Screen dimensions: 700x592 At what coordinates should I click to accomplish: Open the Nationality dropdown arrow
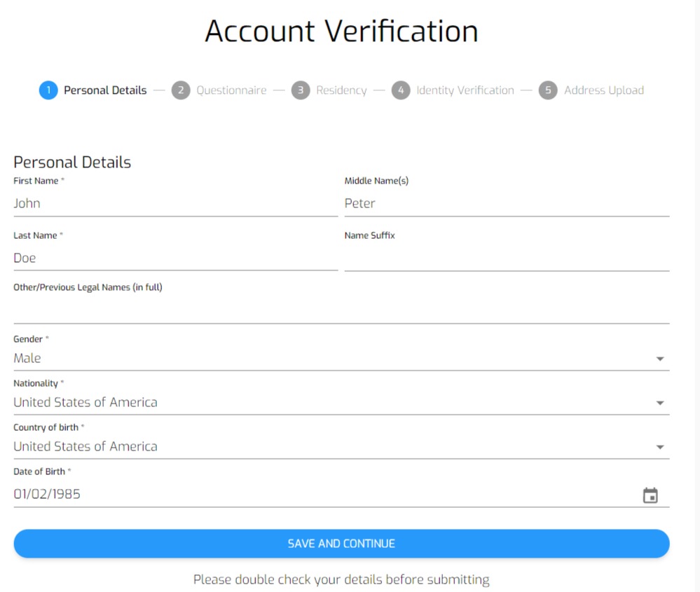pyautogui.click(x=660, y=403)
